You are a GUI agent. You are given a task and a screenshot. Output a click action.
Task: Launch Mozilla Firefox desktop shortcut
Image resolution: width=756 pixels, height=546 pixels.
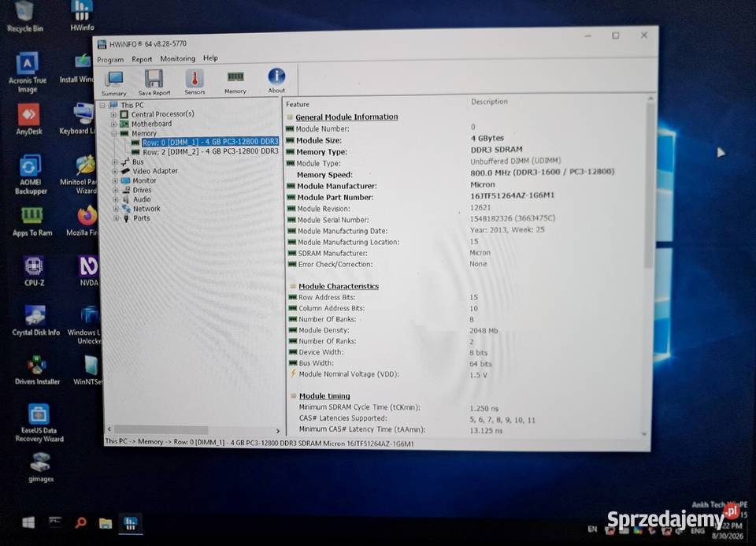click(85, 221)
